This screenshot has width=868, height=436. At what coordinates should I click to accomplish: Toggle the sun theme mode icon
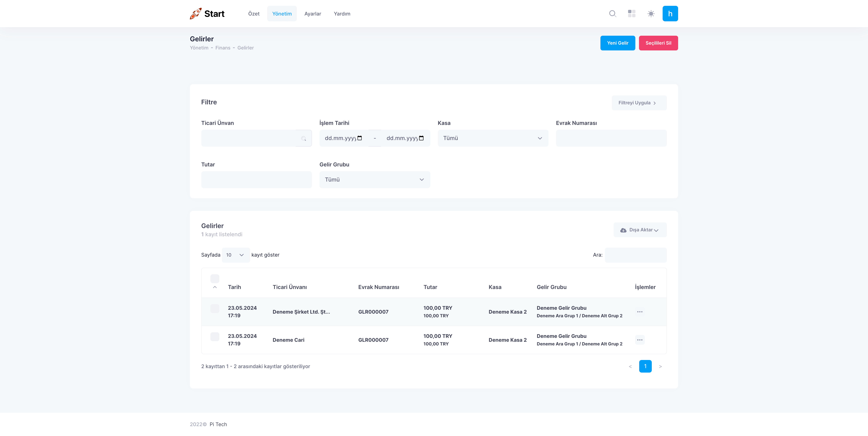[651, 14]
